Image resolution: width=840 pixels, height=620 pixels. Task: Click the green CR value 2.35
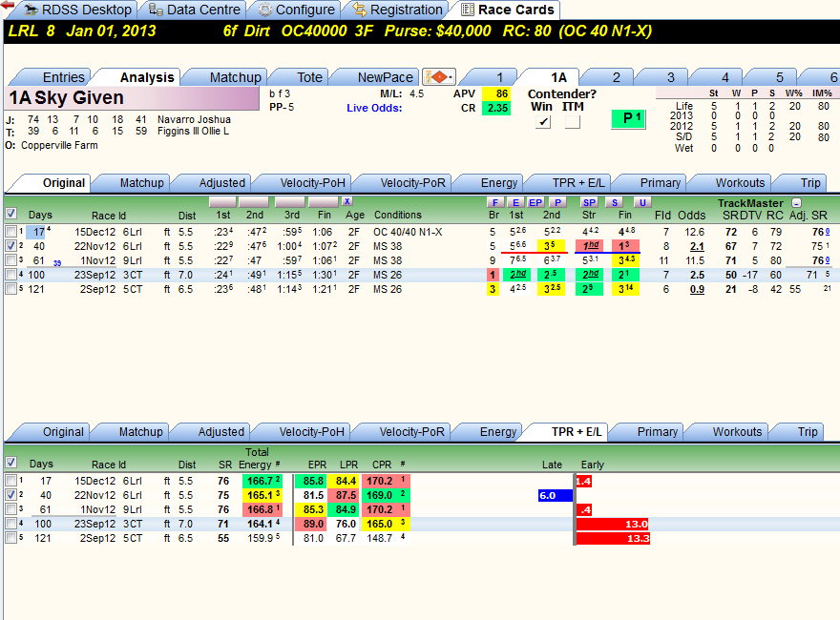[495, 108]
